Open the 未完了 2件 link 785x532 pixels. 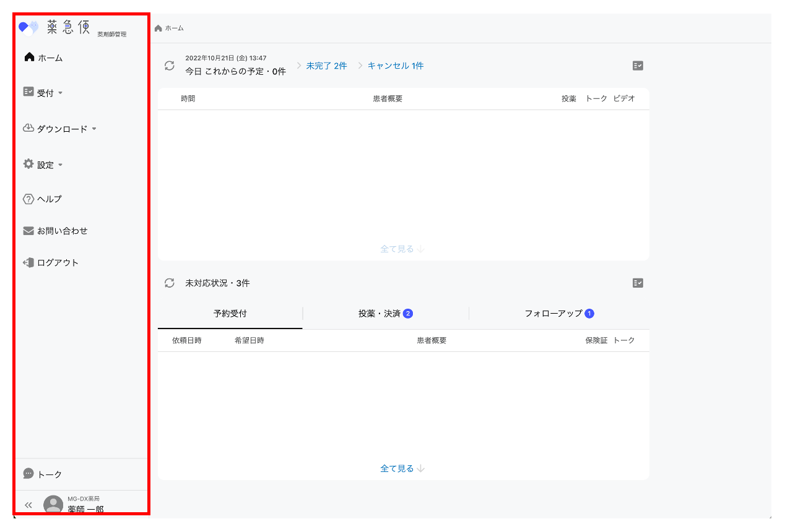pos(326,66)
